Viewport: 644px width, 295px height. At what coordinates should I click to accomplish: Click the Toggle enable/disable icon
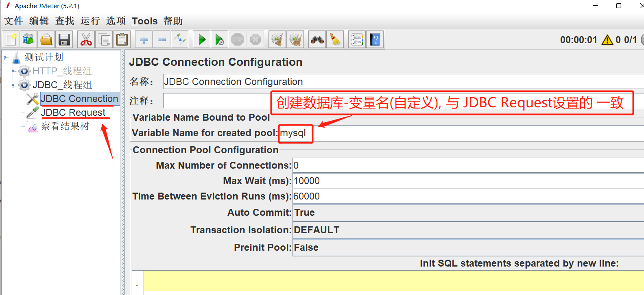tap(180, 39)
